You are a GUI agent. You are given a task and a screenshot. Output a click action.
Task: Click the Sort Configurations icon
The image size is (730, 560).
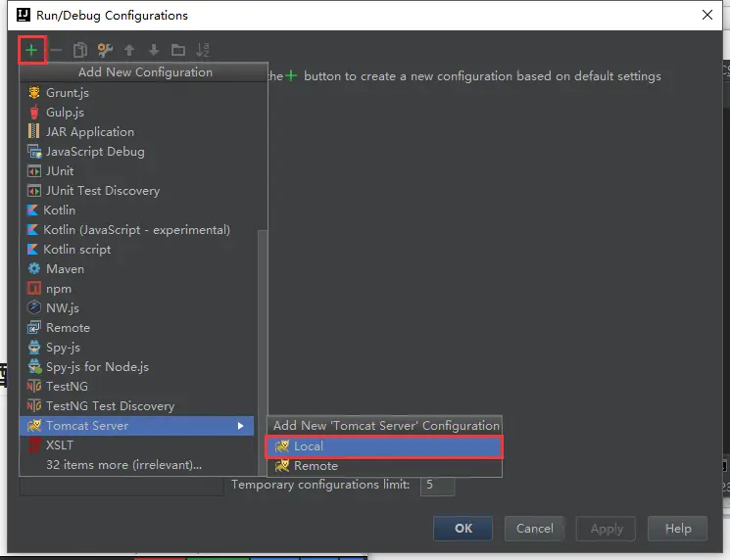click(203, 50)
